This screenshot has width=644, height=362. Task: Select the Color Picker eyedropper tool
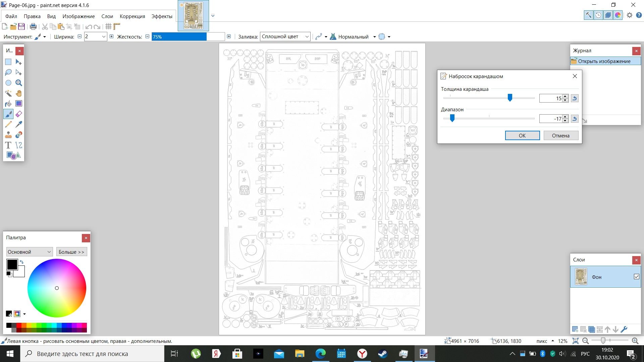19,124
